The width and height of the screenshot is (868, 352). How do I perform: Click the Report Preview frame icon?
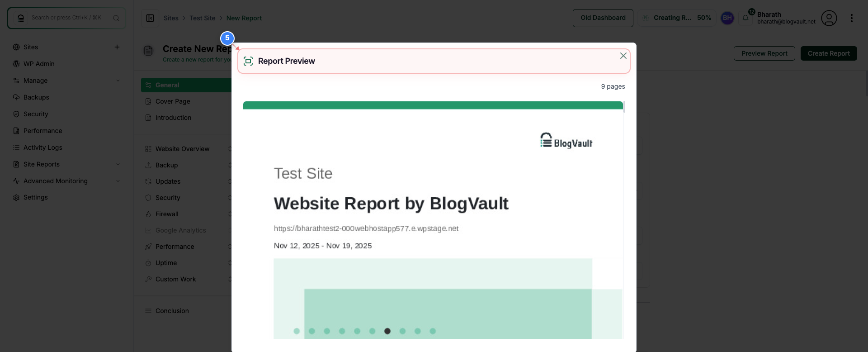pyautogui.click(x=248, y=61)
